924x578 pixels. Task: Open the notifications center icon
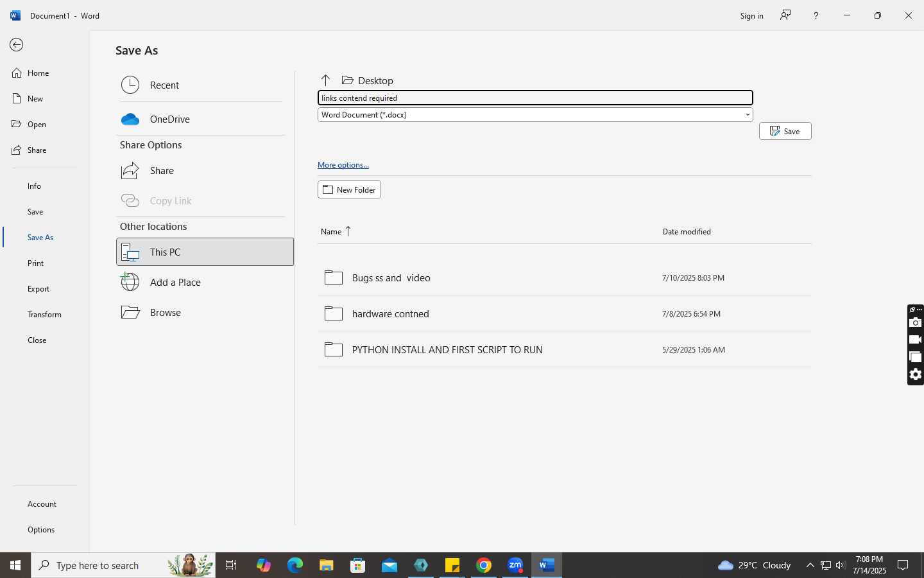pyautogui.click(x=903, y=565)
